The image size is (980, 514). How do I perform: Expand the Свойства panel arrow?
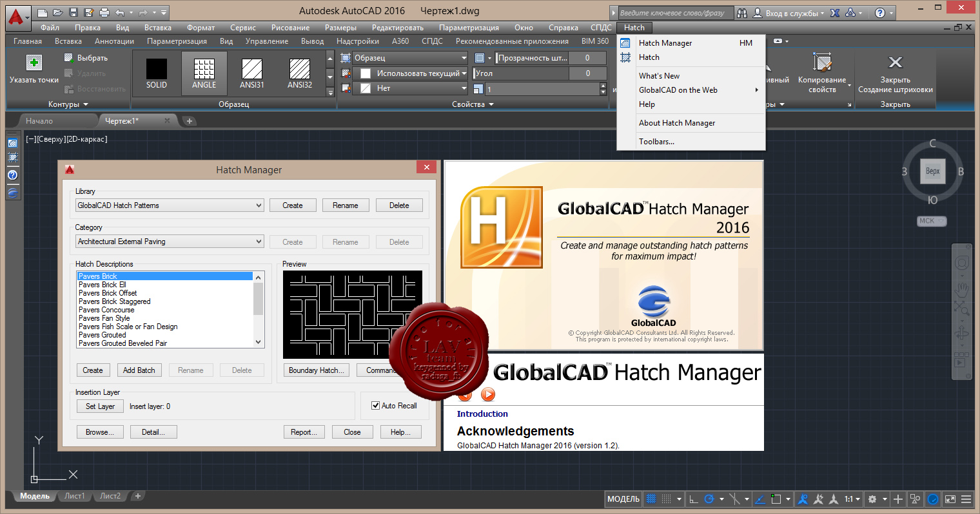tap(491, 104)
